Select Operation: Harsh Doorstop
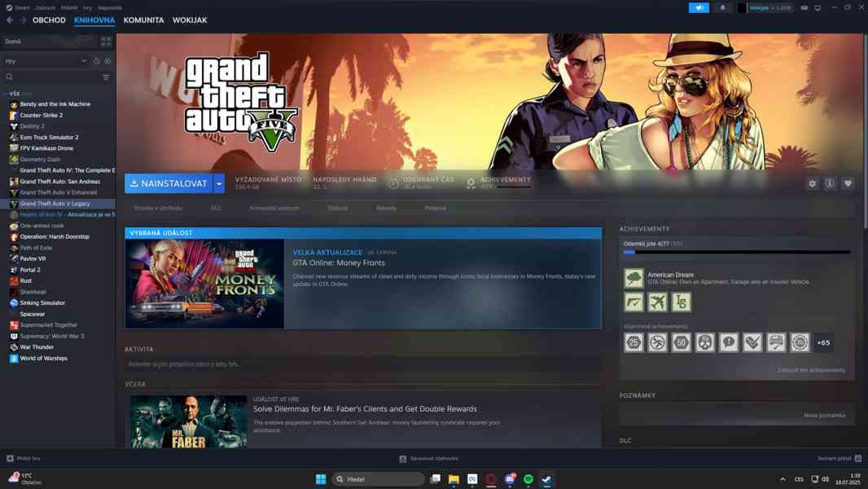The width and height of the screenshot is (868, 489). click(x=55, y=237)
